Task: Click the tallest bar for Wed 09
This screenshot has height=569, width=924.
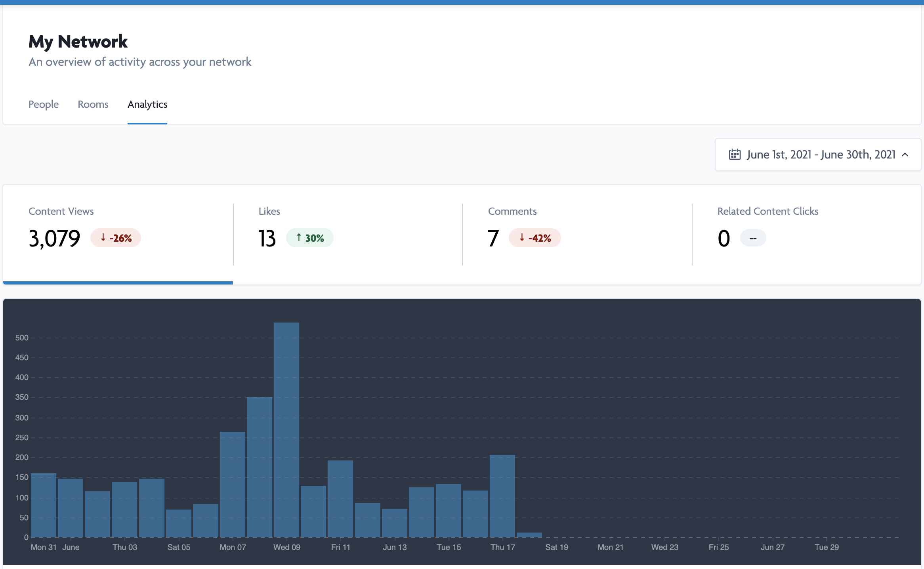Action: [x=286, y=430]
